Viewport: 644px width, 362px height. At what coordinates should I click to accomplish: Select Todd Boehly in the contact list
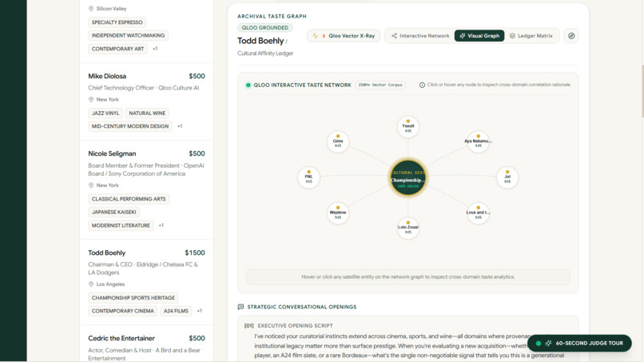click(146, 283)
